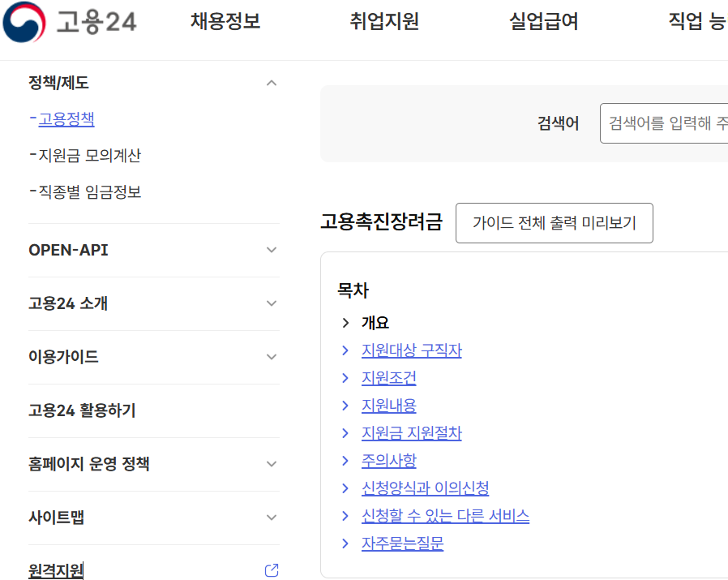
Task: Expand the 이용가이드 section
Action: [x=272, y=357]
